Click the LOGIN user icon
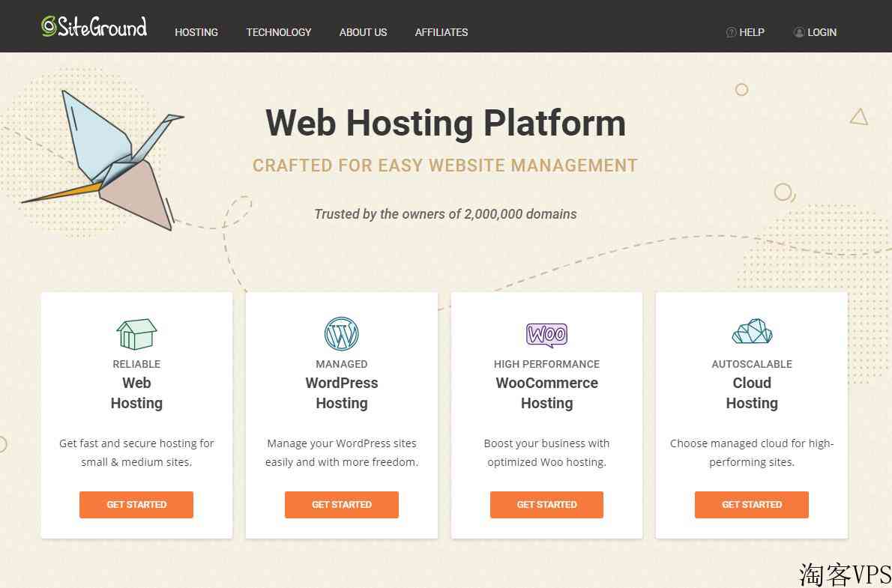 click(799, 32)
